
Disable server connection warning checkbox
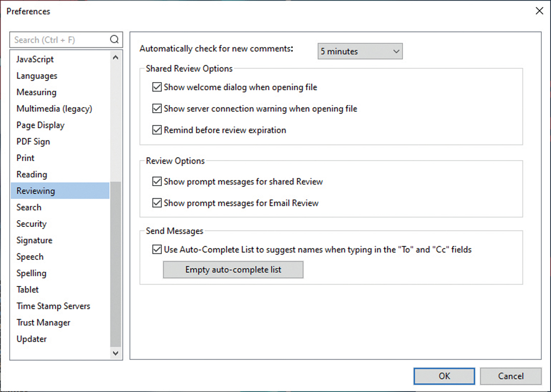[x=157, y=109]
